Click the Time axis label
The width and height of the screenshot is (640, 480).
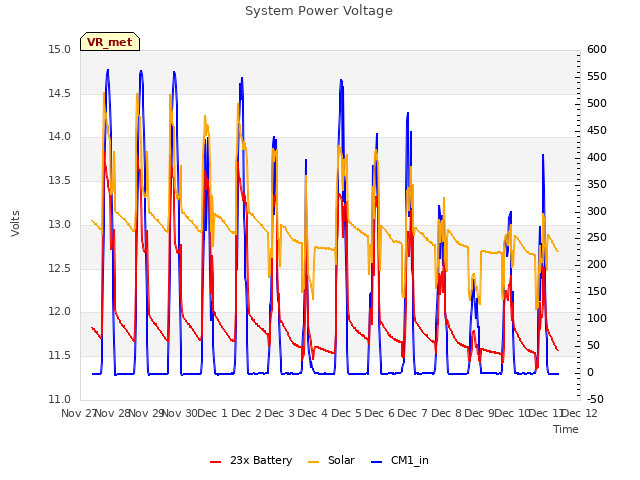(566, 429)
